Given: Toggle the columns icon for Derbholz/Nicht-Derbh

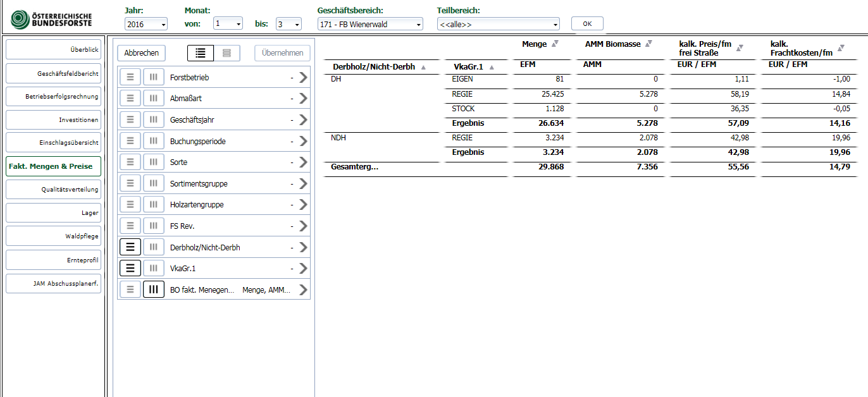Looking at the screenshot, I should [154, 247].
